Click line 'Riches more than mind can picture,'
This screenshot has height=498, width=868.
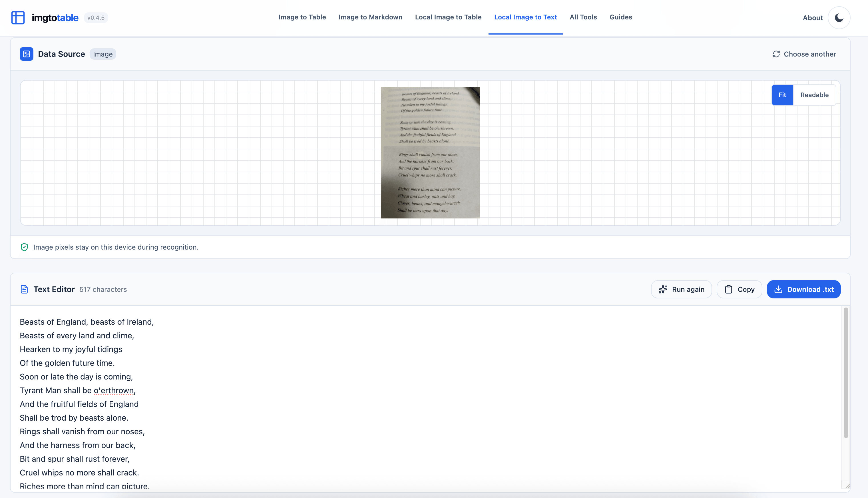click(x=85, y=486)
